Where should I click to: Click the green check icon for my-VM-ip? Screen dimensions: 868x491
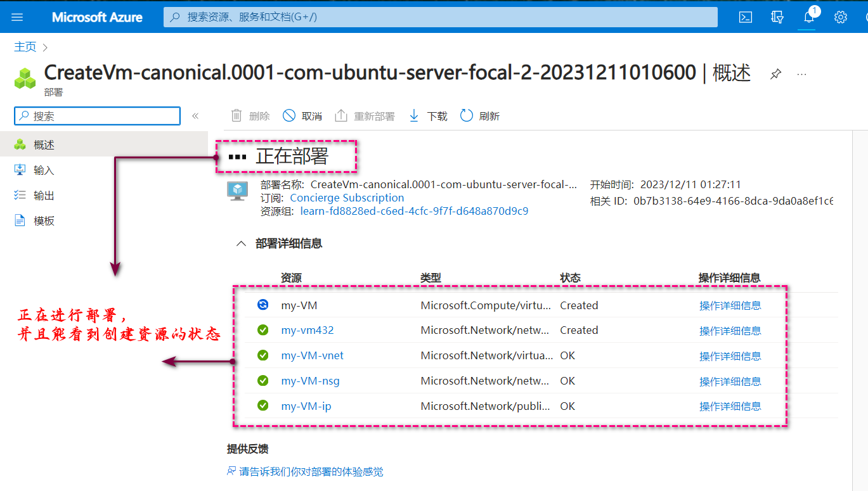(x=262, y=405)
